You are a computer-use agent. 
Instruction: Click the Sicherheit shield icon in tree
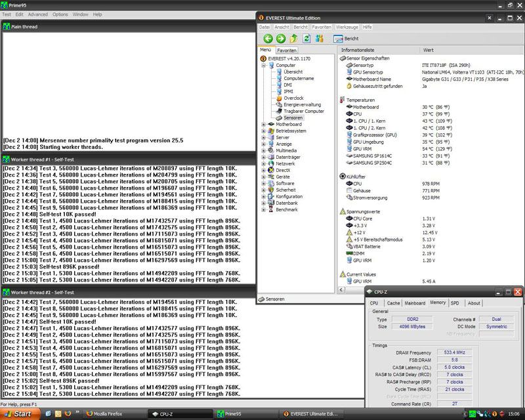pos(271,190)
